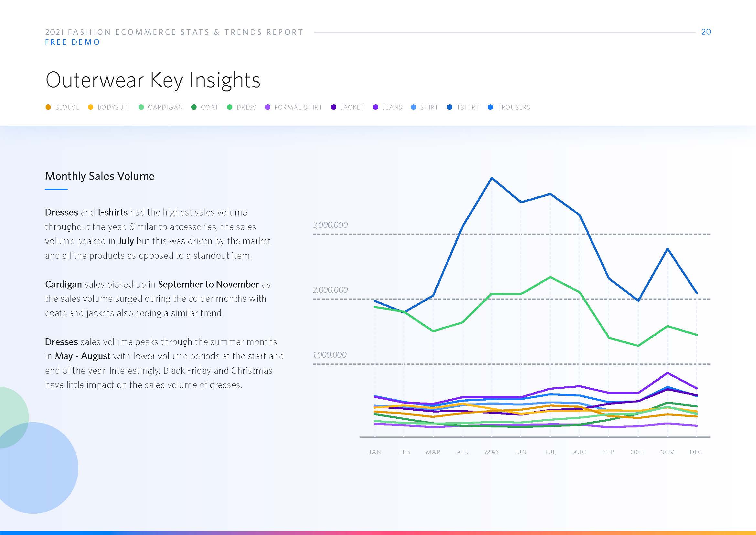Click the Outerwear Key Insights title
This screenshot has height=535, width=756.
tap(153, 80)
